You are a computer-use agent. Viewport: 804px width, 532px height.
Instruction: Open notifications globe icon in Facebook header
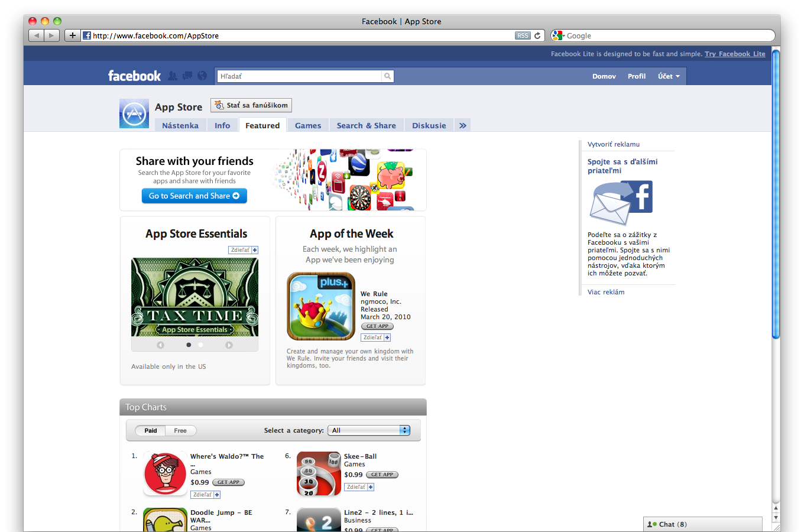pos(202,76)
